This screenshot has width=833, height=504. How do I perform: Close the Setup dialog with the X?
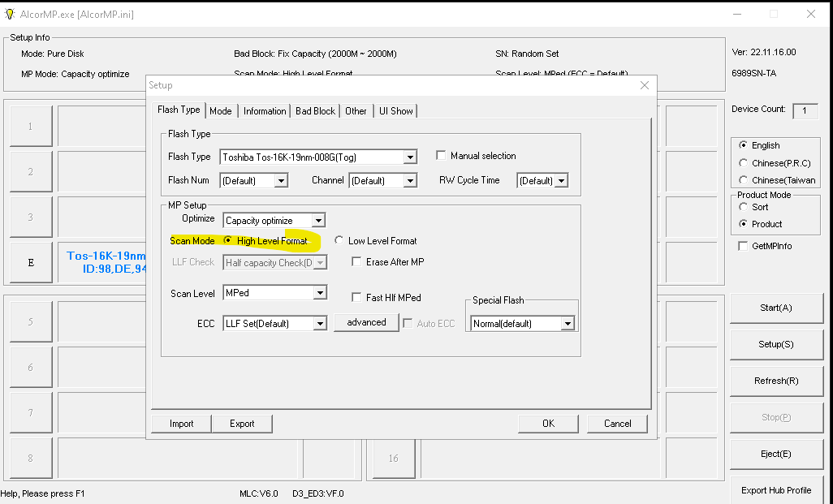click(645, 85)
